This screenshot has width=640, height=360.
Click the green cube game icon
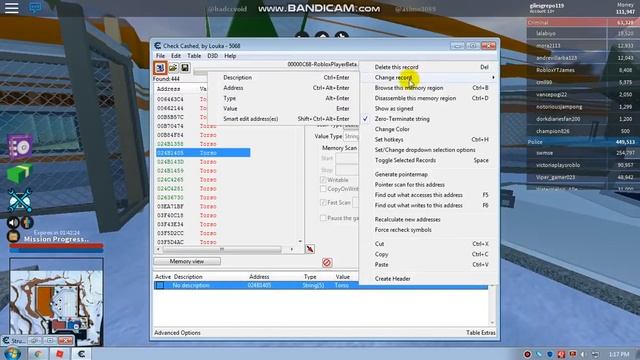tap(19, 173)
